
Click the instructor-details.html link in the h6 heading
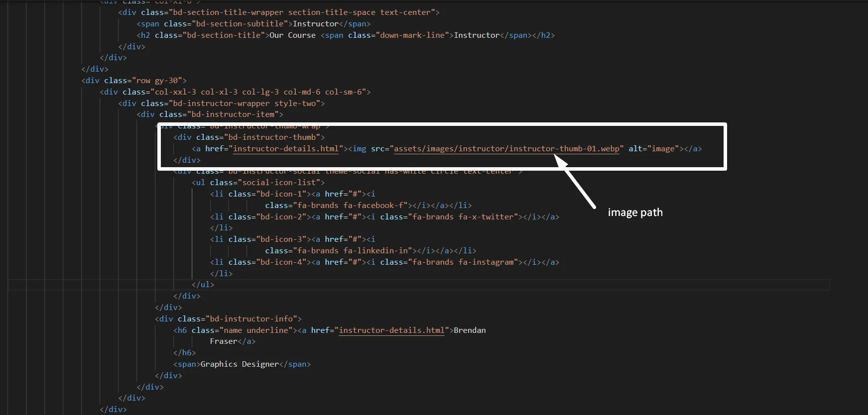(391, 330)
